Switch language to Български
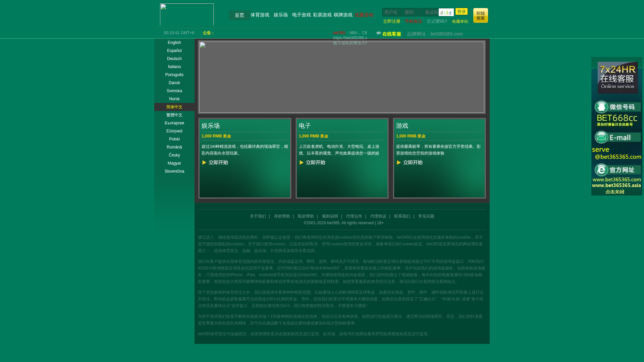 pyautogui.click(x=174, y=123)
